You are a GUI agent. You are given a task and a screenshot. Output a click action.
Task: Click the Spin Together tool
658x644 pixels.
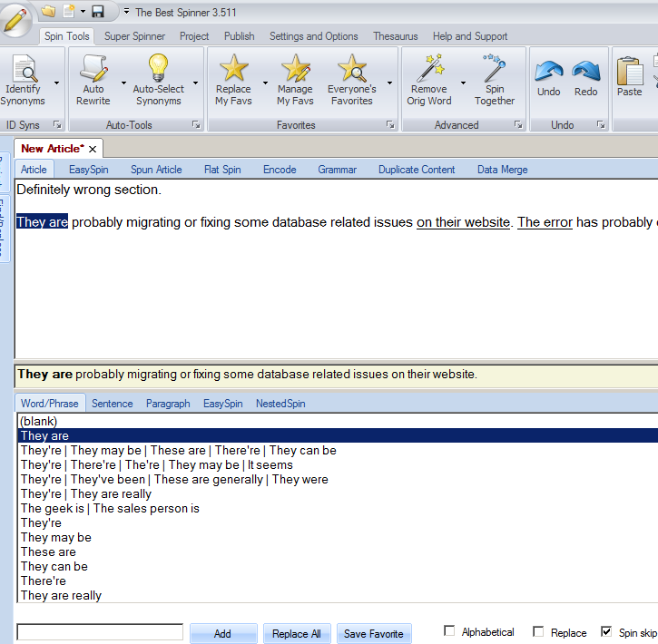pyautogui.click(x=495, y=80)
